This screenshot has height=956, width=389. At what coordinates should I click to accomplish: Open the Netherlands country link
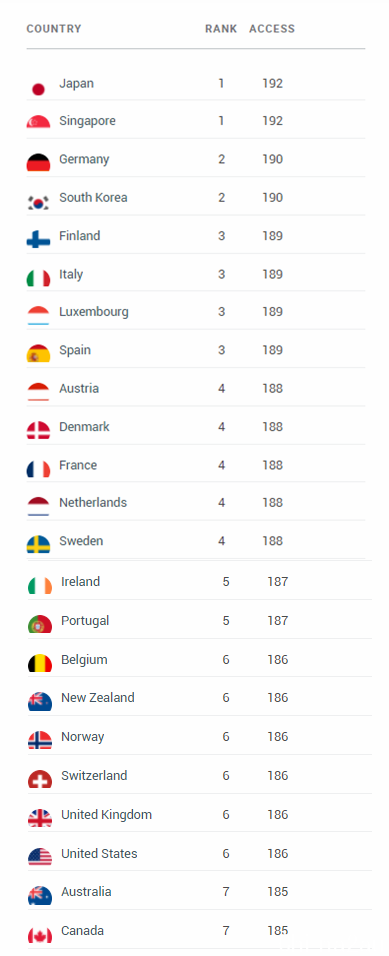(93, 502)
